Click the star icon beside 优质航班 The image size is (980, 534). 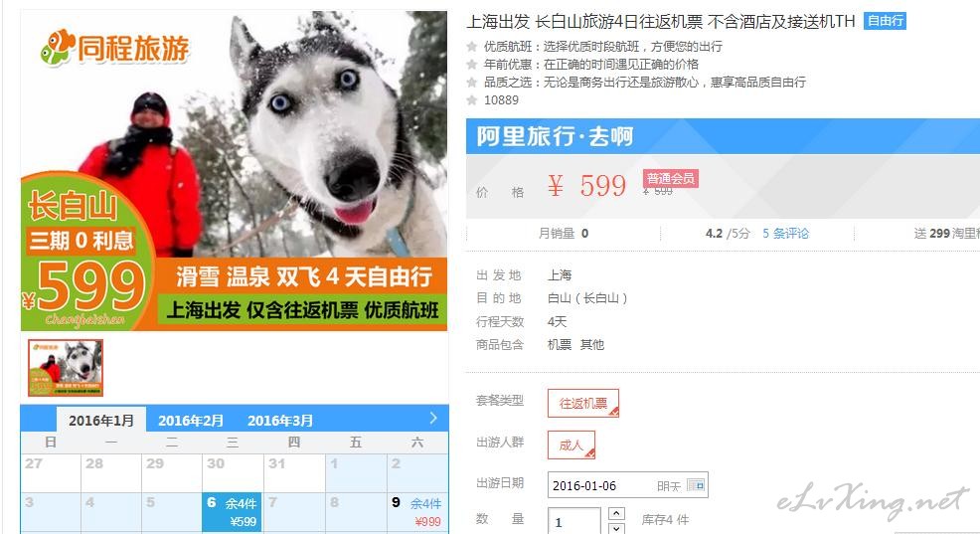[472, 47]
